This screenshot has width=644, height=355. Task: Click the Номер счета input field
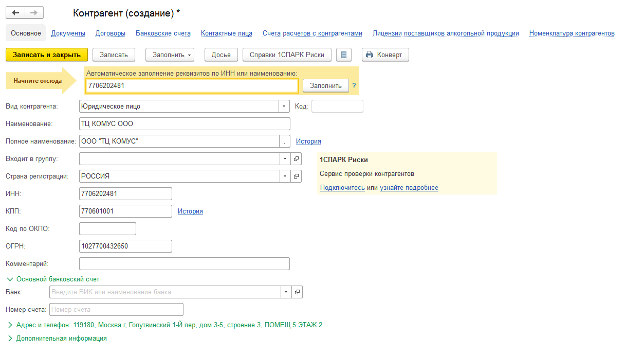[x=116, y=310]
